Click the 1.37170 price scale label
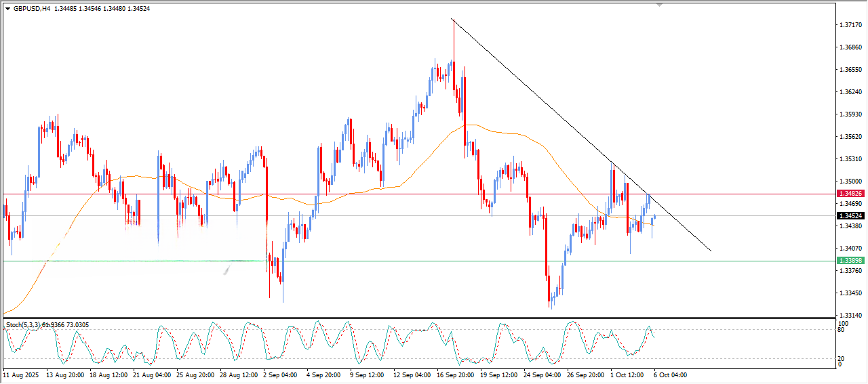Screen dimensions: 868x384 [x=850, y=25]
